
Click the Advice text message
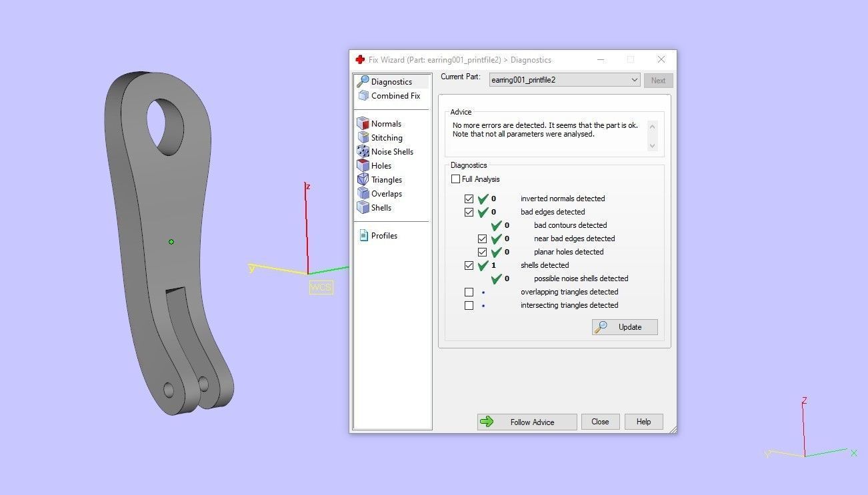point(545,129)
